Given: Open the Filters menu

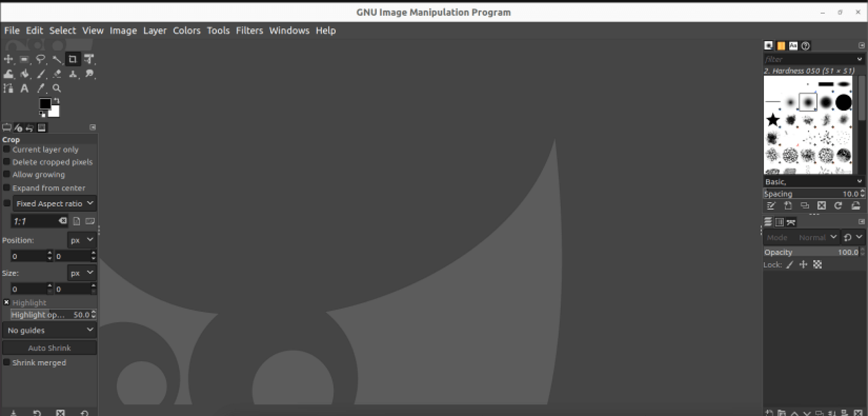Looking at the screenshot, I should tap(249, 31).
